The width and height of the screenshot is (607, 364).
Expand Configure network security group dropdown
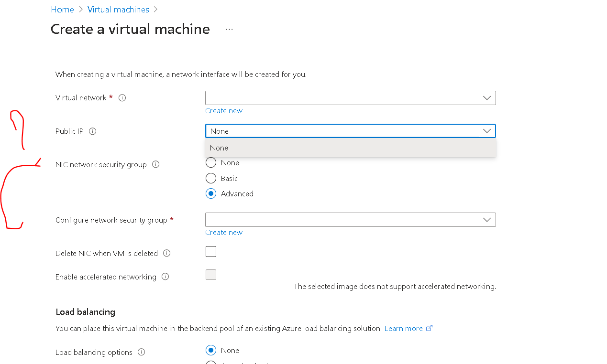coord(350,220)
